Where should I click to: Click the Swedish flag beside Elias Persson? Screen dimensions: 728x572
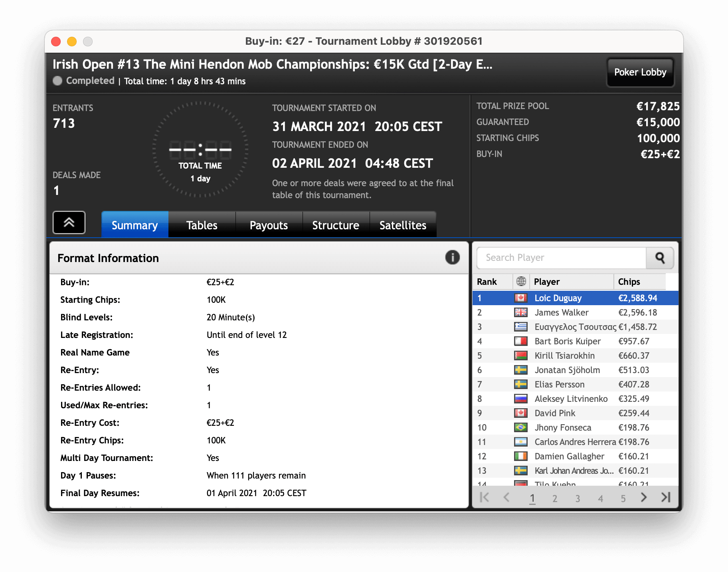click(520, 384)
